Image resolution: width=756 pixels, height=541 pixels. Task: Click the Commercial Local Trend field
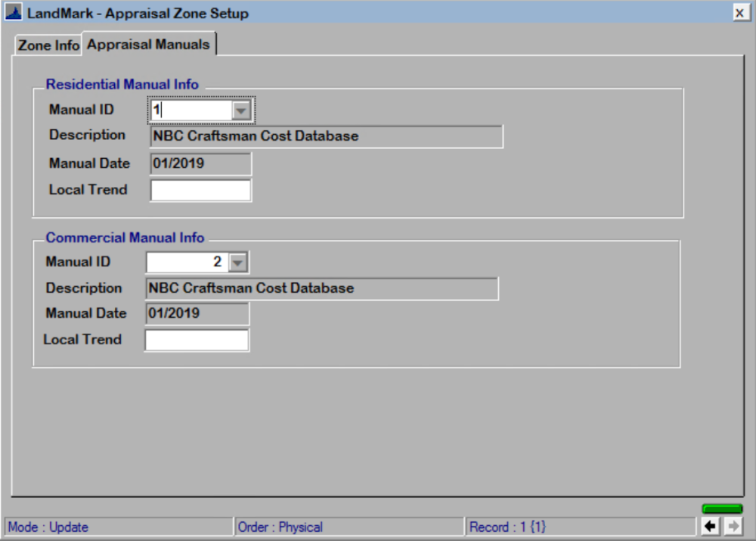pyautogui.click(x=197, y=339)
